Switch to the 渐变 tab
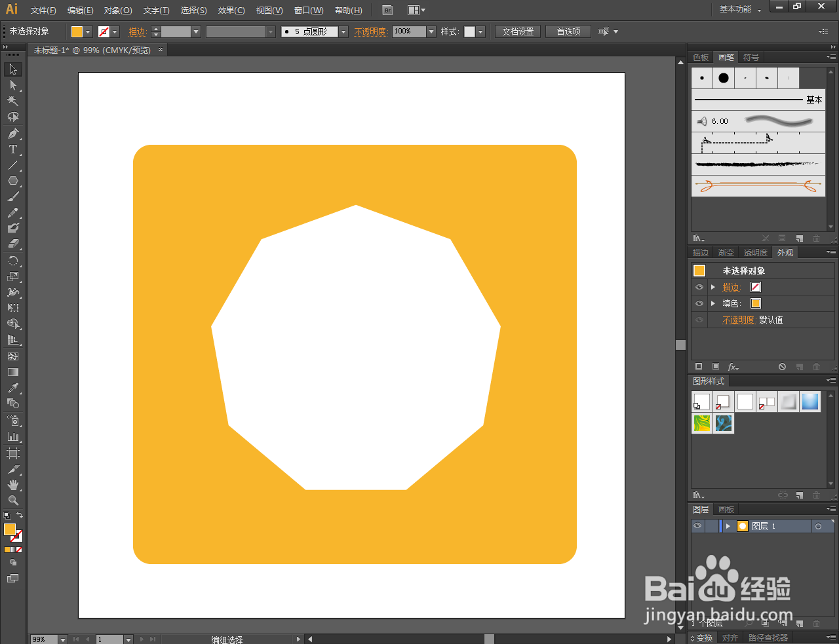 point(726,253)
